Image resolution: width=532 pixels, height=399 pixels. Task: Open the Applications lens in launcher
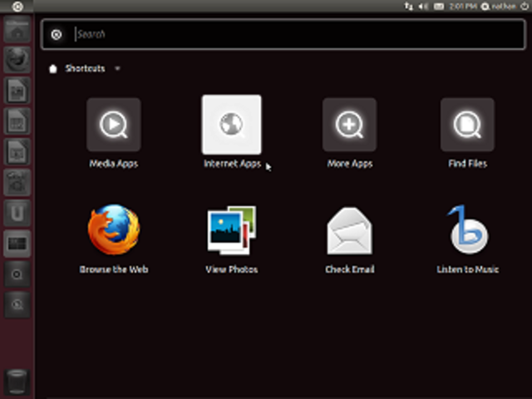[x=17, y=274]
